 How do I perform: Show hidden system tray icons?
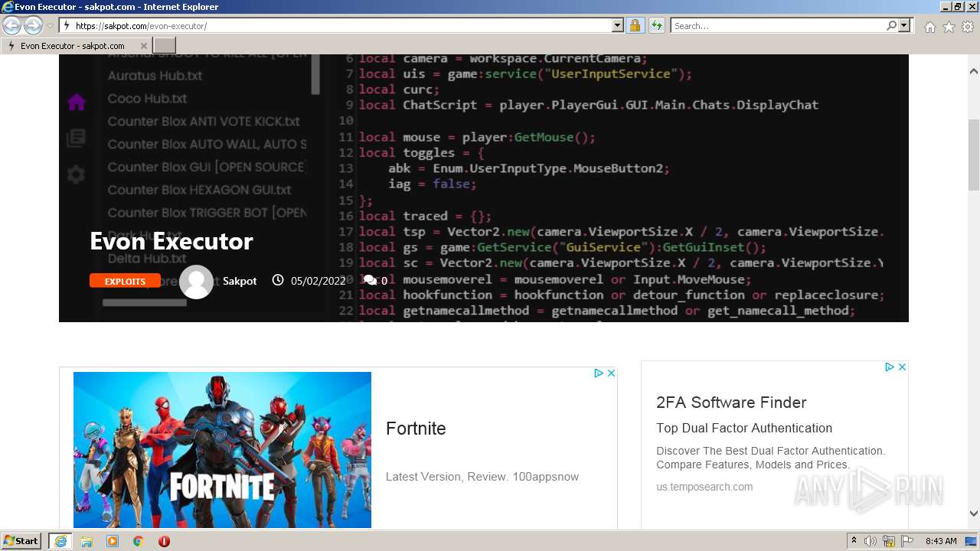click(854, 541)
